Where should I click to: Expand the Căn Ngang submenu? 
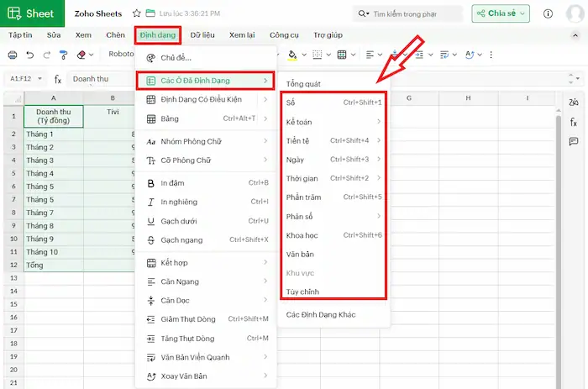(206, 281)
